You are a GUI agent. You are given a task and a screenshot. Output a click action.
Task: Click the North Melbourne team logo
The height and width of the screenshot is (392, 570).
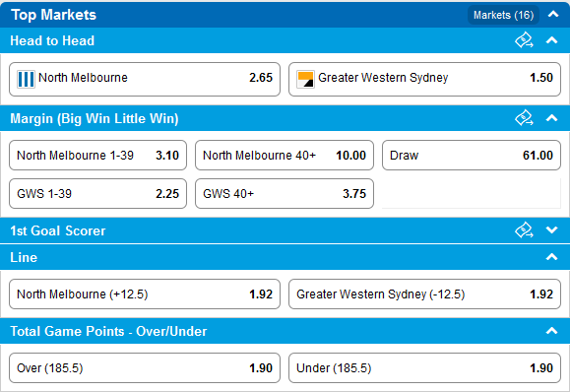26,79
